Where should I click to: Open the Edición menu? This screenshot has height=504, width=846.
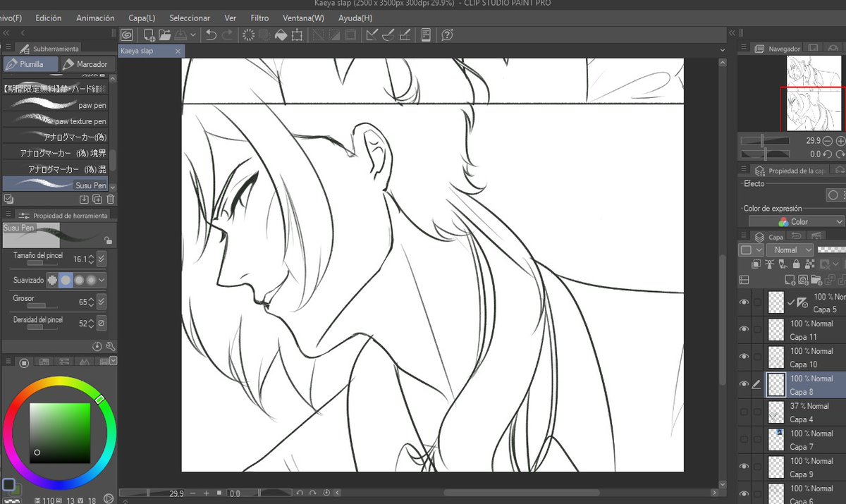[49, 18]
